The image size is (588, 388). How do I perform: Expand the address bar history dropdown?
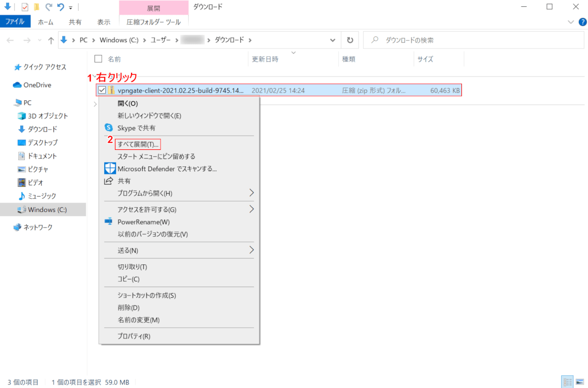[332, 40]
